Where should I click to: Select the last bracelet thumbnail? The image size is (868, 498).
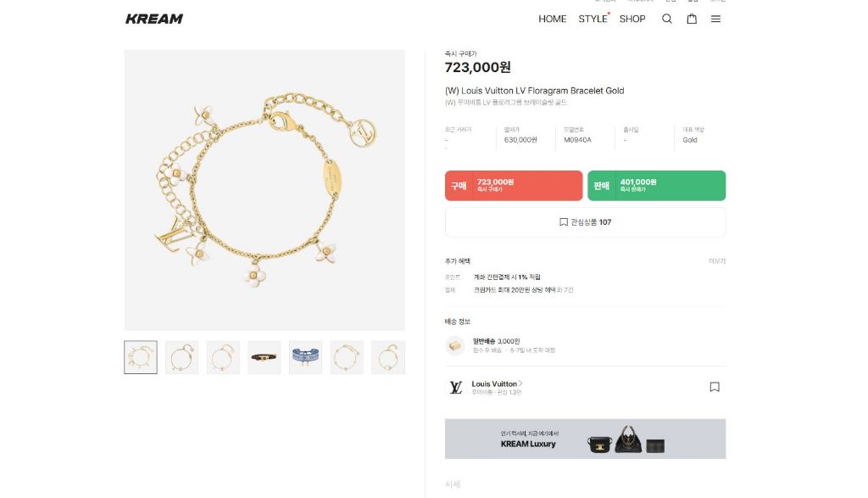388,357
